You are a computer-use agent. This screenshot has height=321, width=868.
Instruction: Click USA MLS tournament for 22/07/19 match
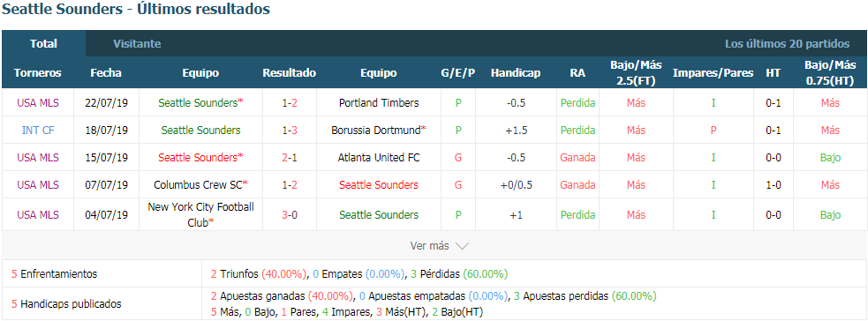pyautogui.click(x=38, y=103)
